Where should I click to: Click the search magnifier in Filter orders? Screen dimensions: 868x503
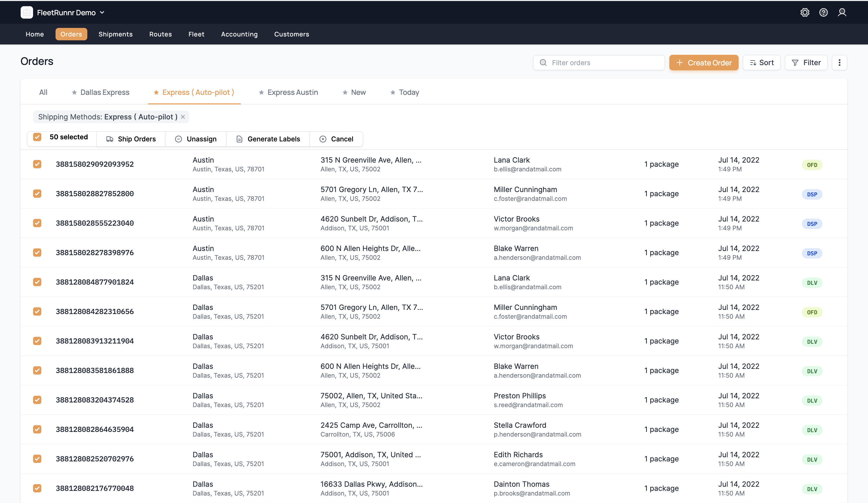tap(543, 63)
